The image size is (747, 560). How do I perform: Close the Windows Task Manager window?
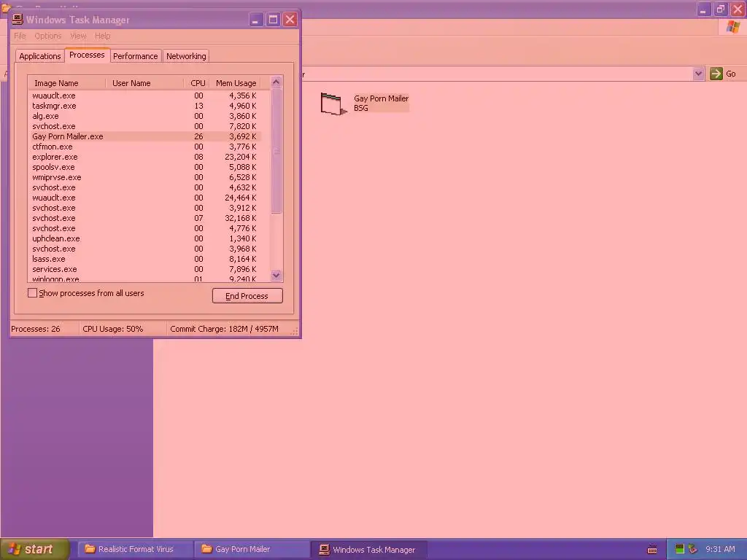pos(290,20)
